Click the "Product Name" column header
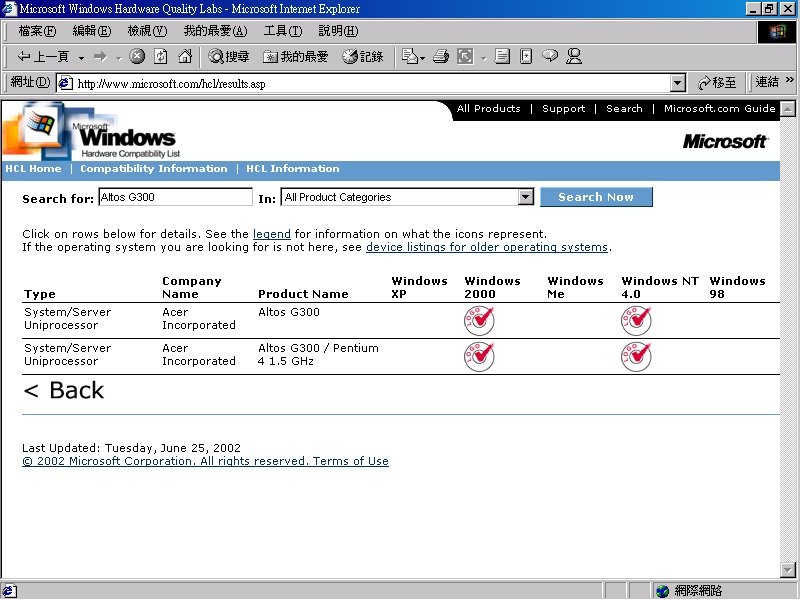Screen dimensions: 800x600 pos(303,294)
